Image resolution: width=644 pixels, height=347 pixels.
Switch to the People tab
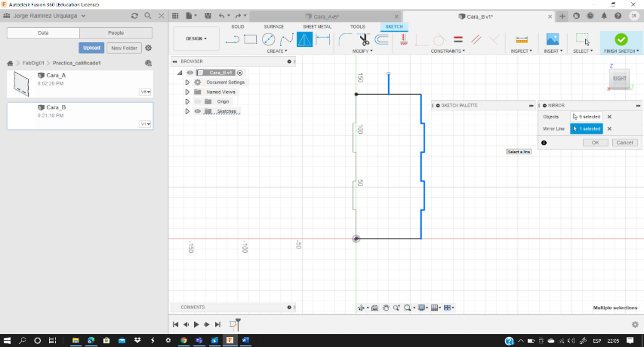click(116, 33)
